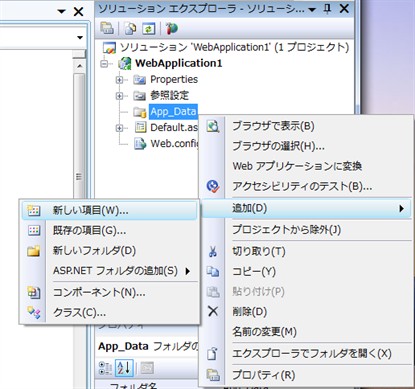Screen dimensions: 415x389
Task: Click the solution 'WebApplication1' icon
Action: pyautogui.click(x=109, y=48)
